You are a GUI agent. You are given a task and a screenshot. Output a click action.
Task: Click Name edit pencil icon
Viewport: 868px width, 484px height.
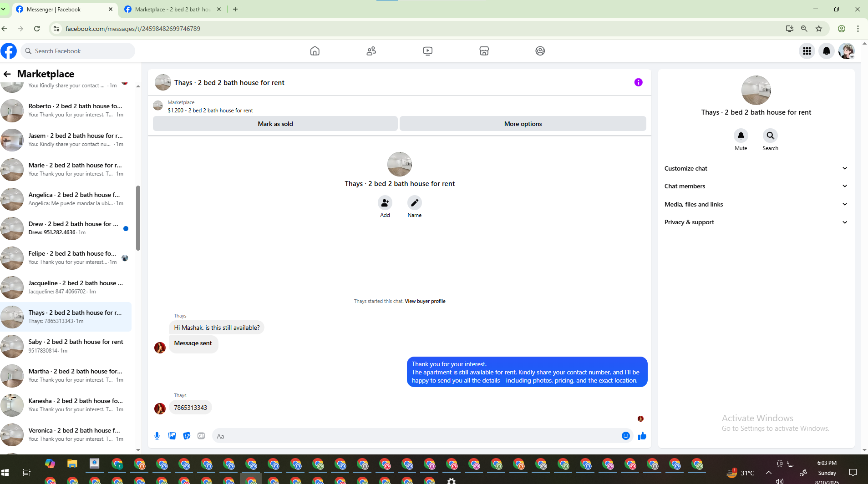(414, 202)
